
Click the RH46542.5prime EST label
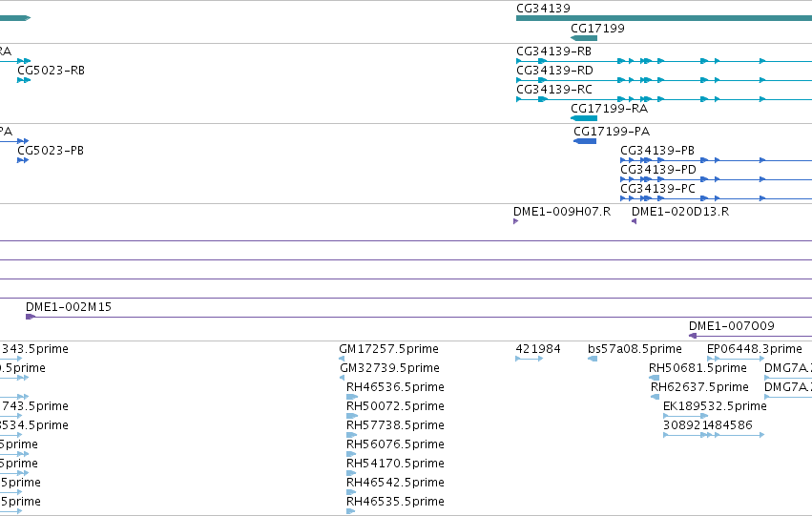395,483
